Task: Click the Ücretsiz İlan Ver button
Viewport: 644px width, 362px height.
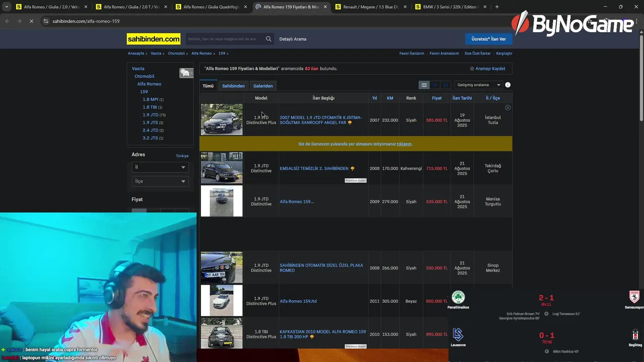Action: [489, 39]
